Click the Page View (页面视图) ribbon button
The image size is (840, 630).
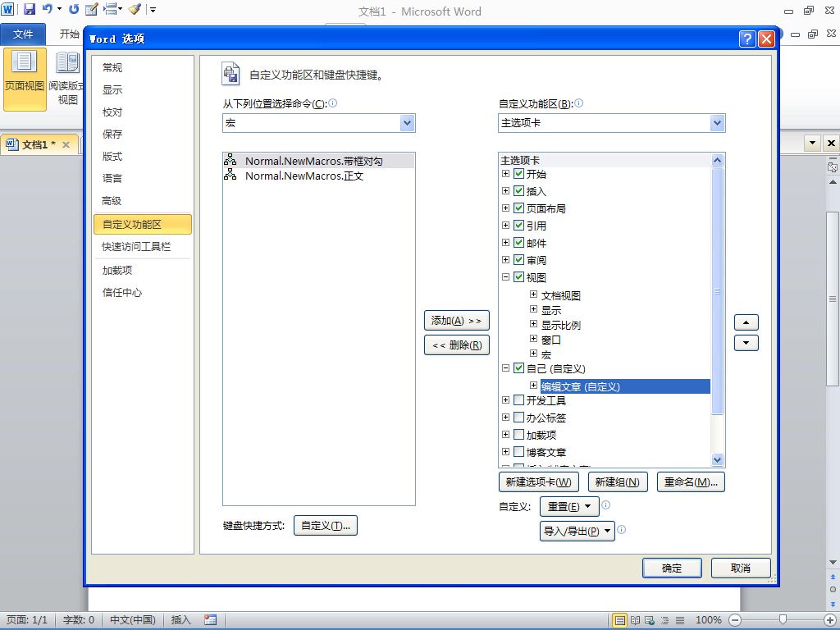click(x=25, y=79)
